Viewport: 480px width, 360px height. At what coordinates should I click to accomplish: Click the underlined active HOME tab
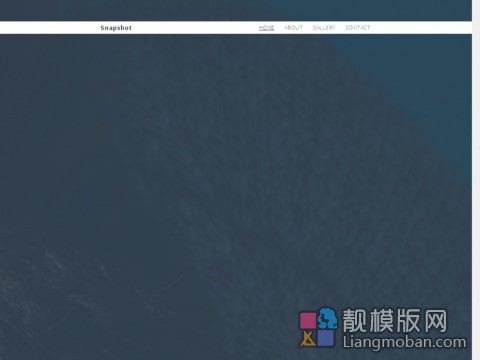point(266,28)
